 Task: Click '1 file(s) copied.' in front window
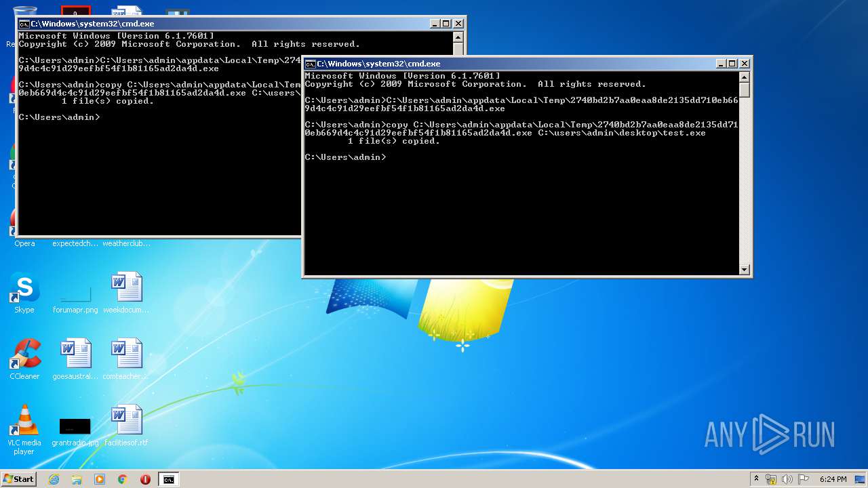(393, 141)
